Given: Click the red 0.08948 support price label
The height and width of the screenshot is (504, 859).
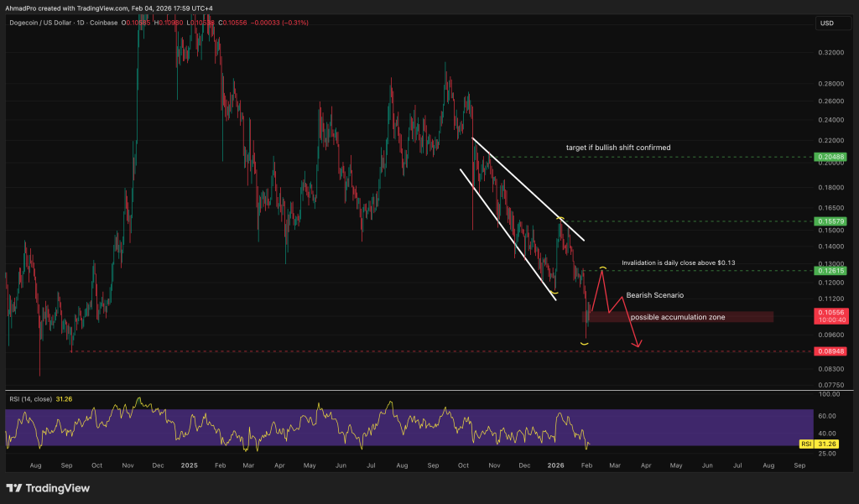Looking at the screenshot, I should pos(830,351).
